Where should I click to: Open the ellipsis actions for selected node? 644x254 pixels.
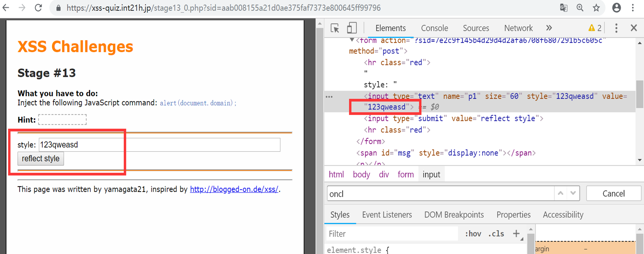329,96
